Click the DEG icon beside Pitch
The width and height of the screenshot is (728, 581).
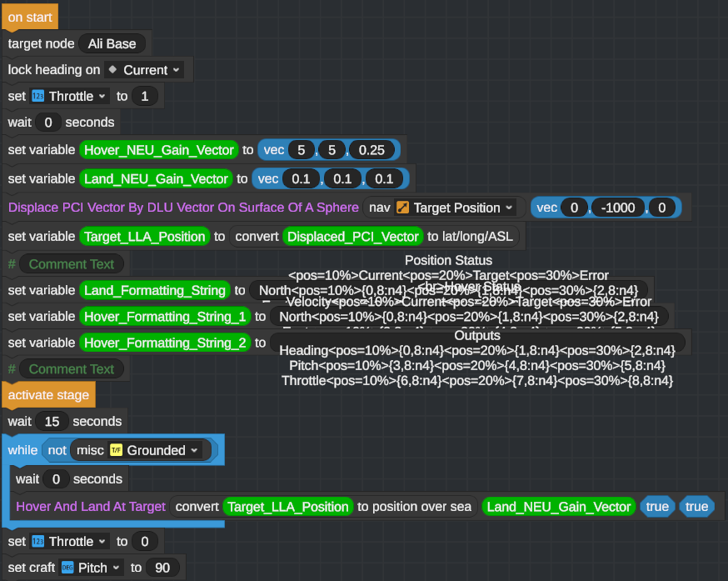[x=67, y=568]
